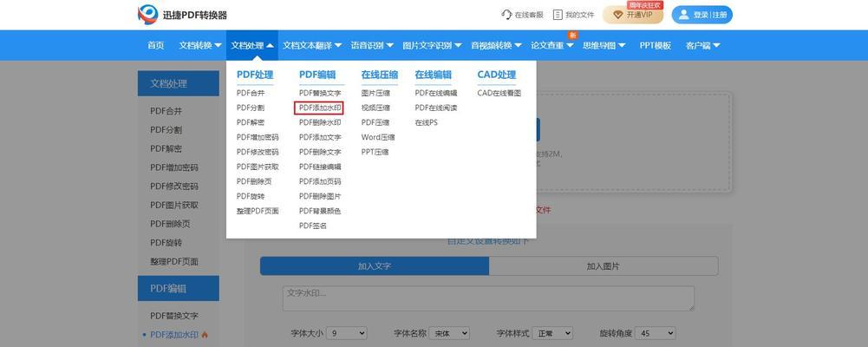The width and height of the screenshot is (868, 347).
Task: Click the PDF编辑 sidebar section header
Action: (179, 288)
